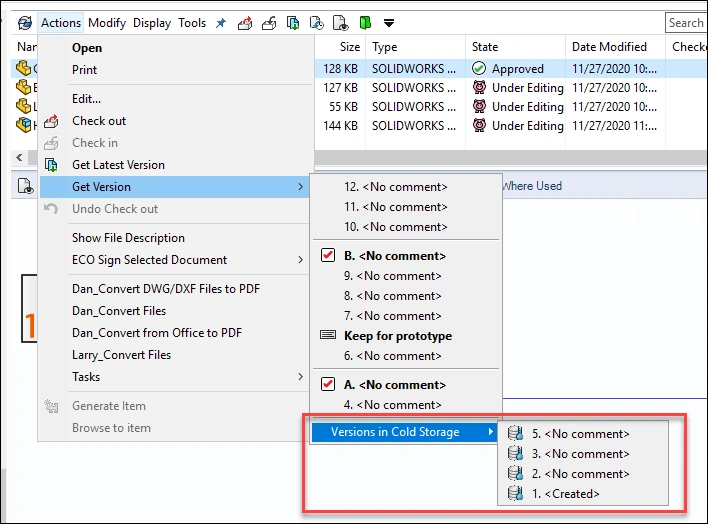
Task: Sort files by the Size column header
Action: pyautogui.click(x=350, y=47)
